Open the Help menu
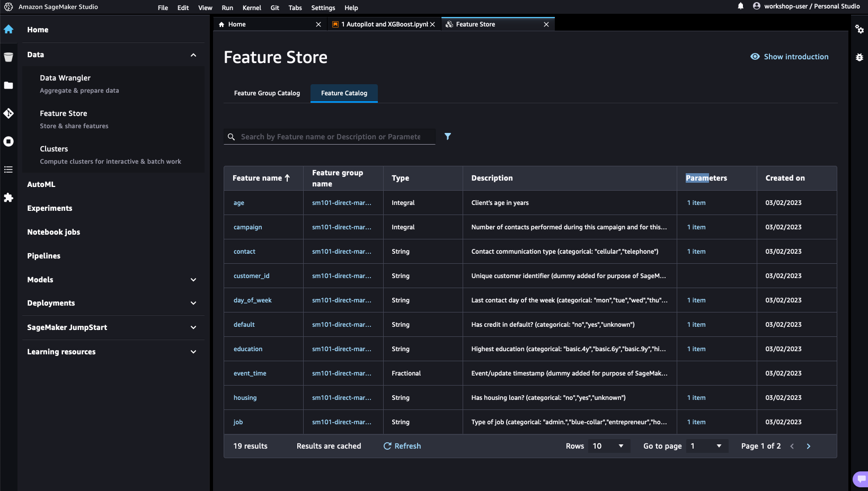This screenshot has height=491, width=868. (351, 7)
